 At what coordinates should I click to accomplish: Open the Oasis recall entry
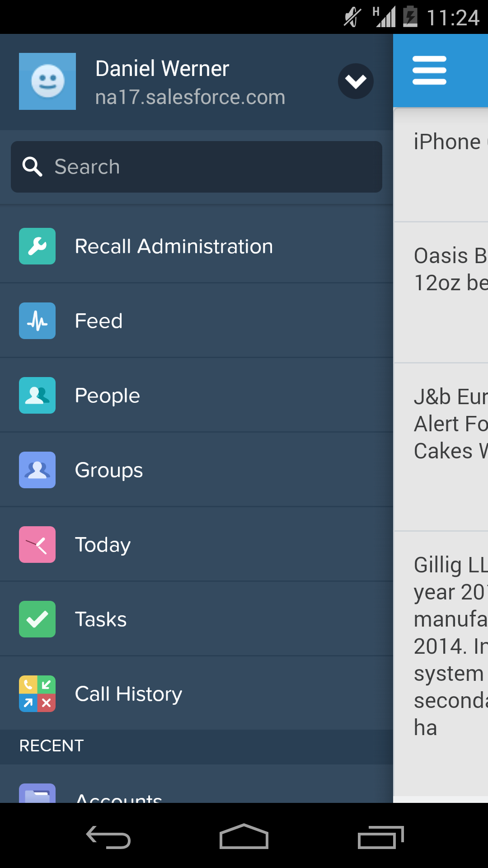[x=441, y=292]
